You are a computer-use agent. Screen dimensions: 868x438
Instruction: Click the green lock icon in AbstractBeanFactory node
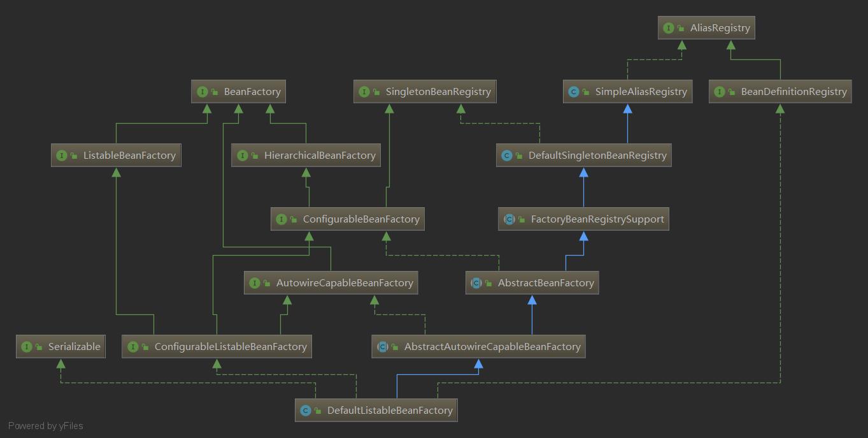coord(489,284)
